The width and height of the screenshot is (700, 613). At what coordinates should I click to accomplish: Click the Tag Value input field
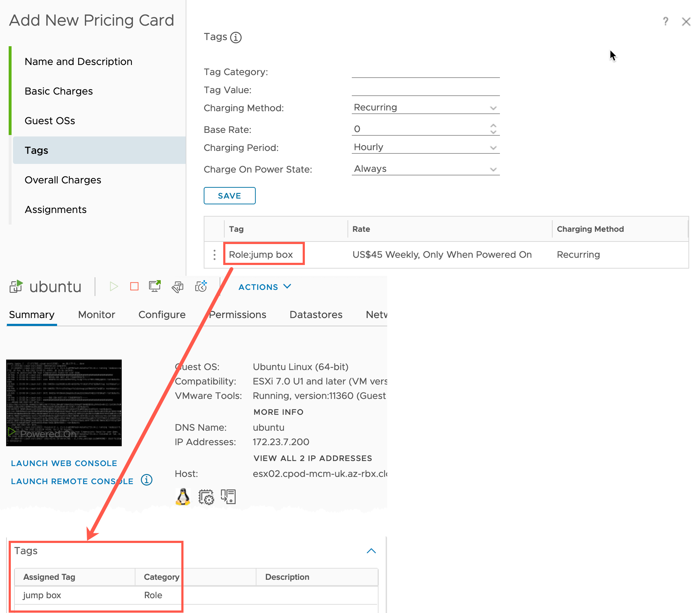[425, 90]
